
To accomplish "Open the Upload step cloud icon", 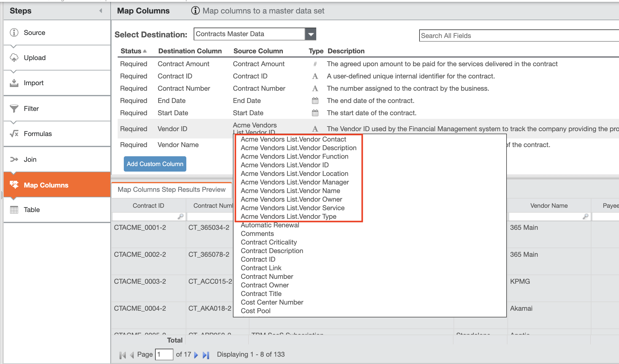I will click(14, 58).
